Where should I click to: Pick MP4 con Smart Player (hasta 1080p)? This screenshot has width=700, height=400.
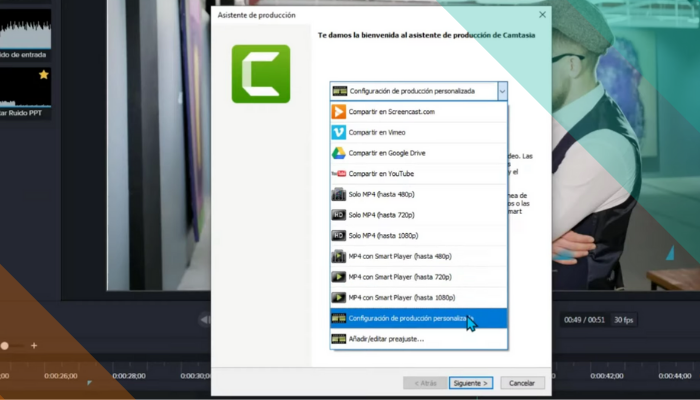[x=418, y=297]
